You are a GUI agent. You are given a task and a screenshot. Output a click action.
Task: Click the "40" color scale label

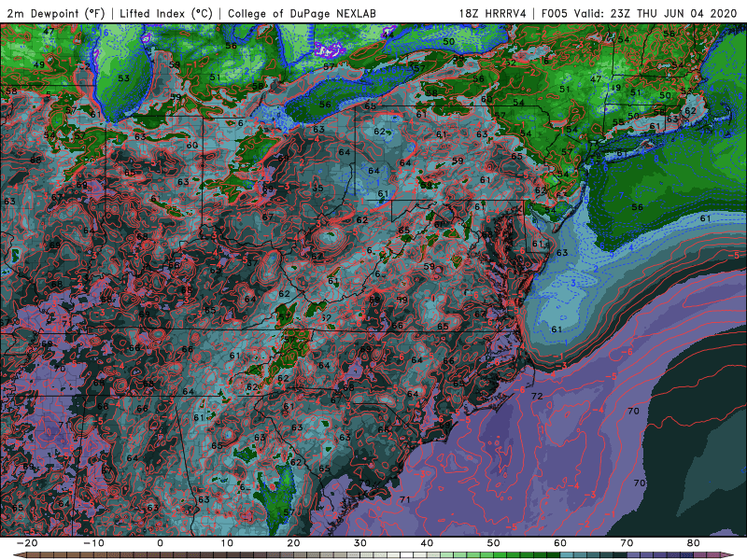coord(427,543)
